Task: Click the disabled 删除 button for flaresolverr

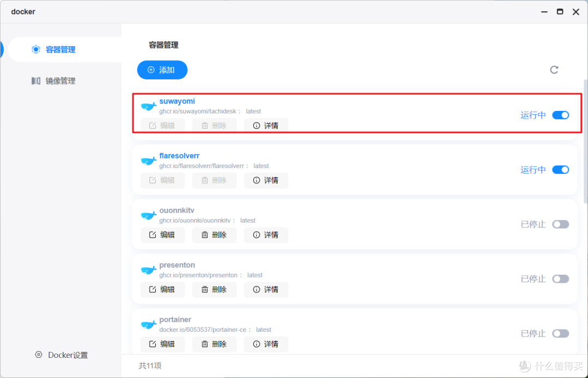Action: coord(214,180)
